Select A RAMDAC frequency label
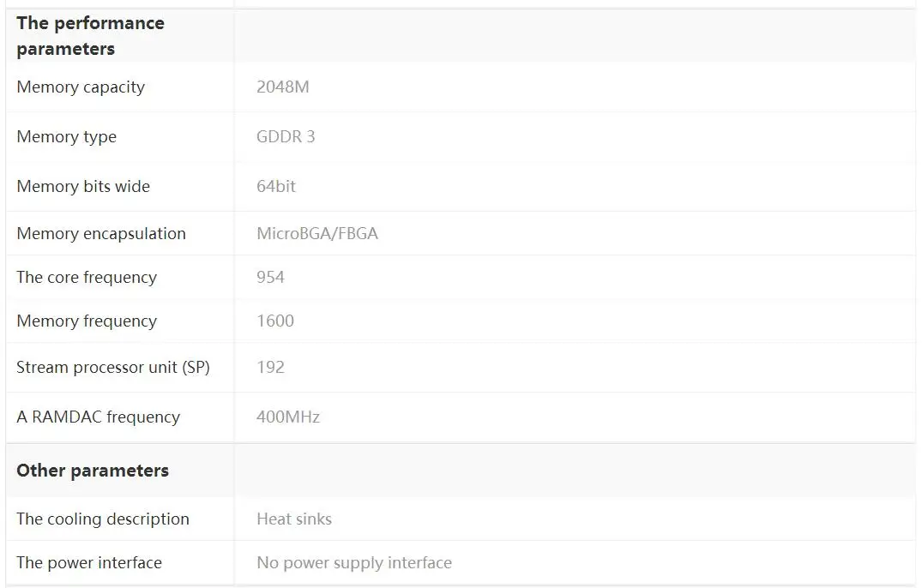The height and width of the screenshot is (588, 922). tap(98, 417)
